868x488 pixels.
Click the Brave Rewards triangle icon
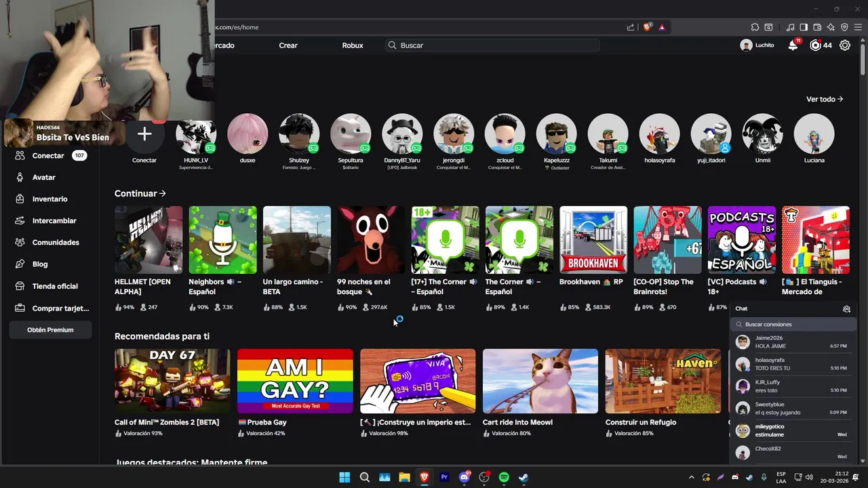pyautogui.click(x=662, y=27)
